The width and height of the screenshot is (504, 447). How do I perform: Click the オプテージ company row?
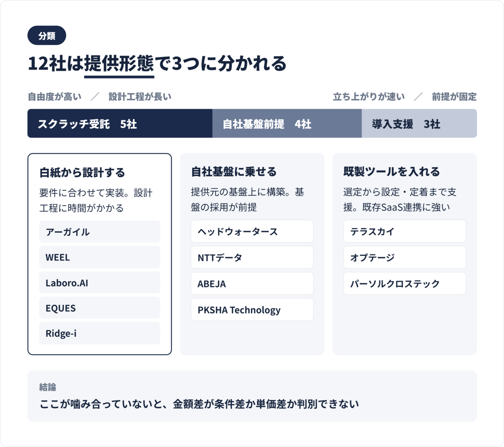pos(404,258)
